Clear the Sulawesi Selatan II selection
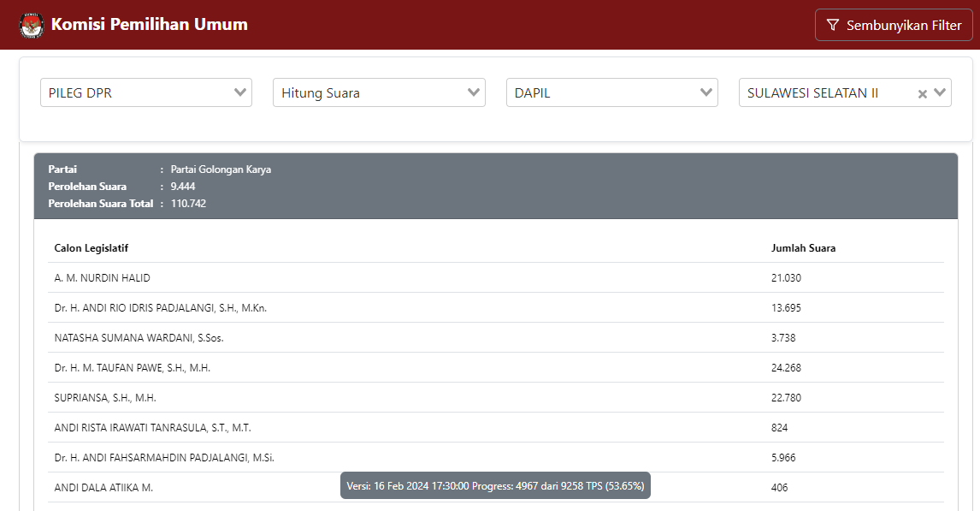The height and width of the screenshot is (511, 980). [923, 94]
